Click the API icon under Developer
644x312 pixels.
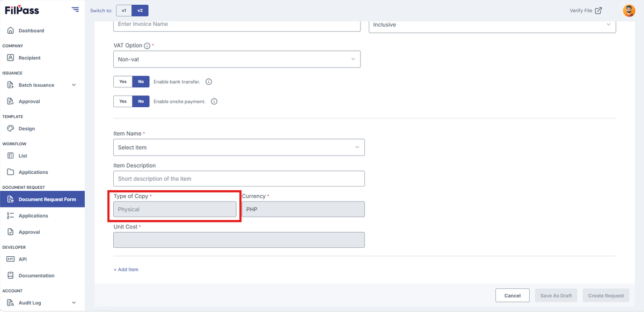coord(10,259)
